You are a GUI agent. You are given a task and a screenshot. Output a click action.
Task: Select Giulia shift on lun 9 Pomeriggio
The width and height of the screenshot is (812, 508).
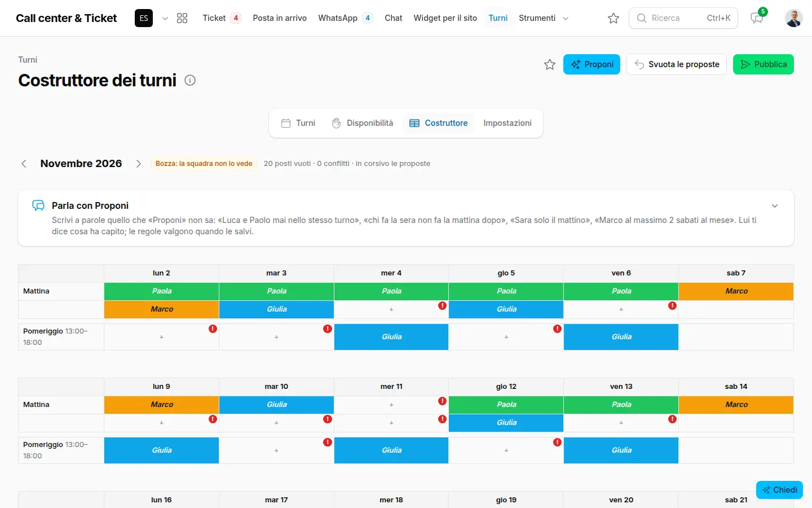click(x=161, y=450)
